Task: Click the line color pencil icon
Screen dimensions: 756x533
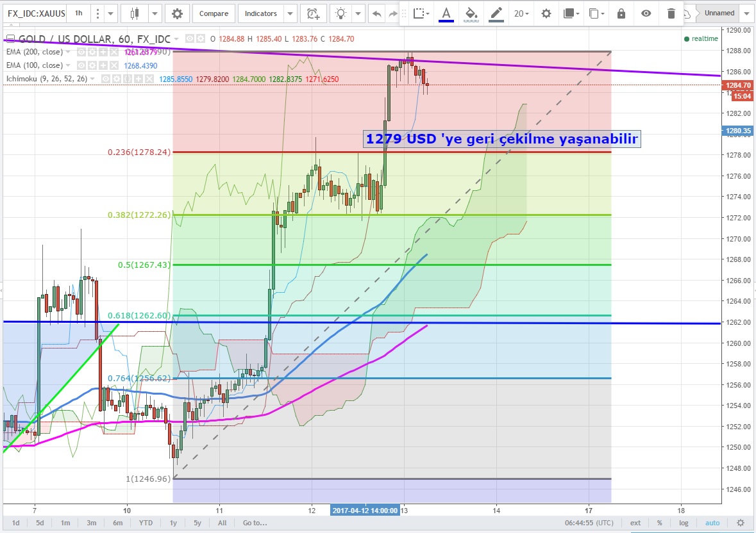Action: coord(496,13)
